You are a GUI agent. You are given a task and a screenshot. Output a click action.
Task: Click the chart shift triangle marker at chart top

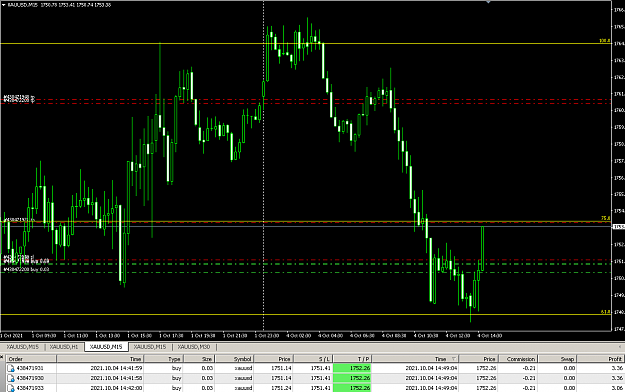click(488, 2)
